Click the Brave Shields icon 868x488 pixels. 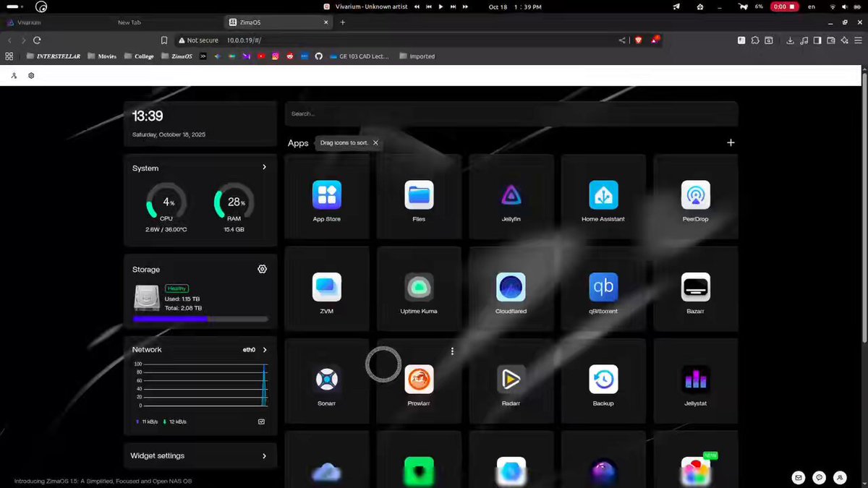point(638,40)
